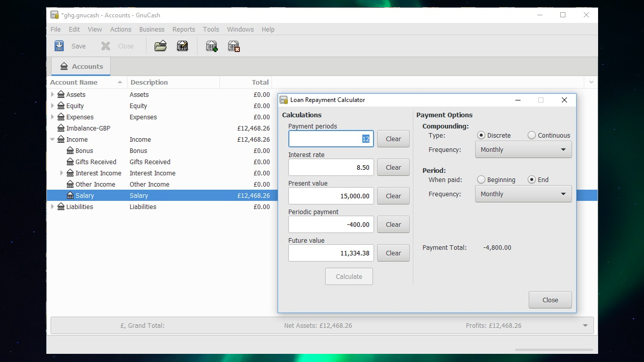Click the Other Income account icon
This screenshot has width=644, height=362.
click(x=70, y=184)
